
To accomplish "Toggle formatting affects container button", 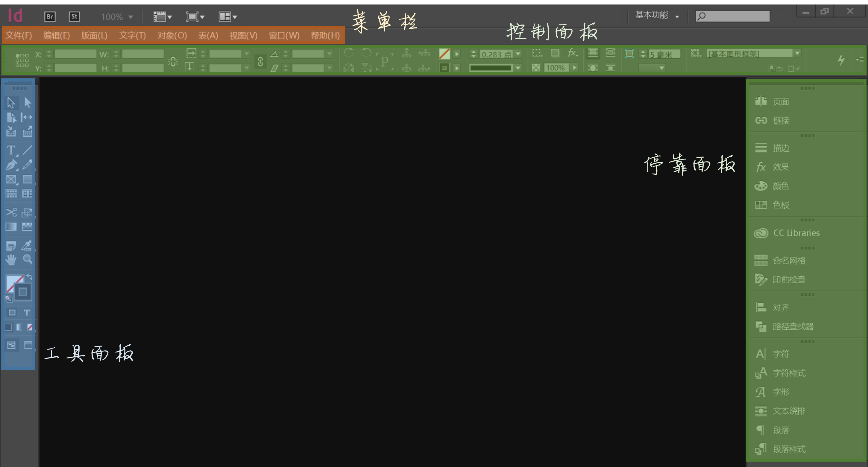I will (x=12, y=312).
